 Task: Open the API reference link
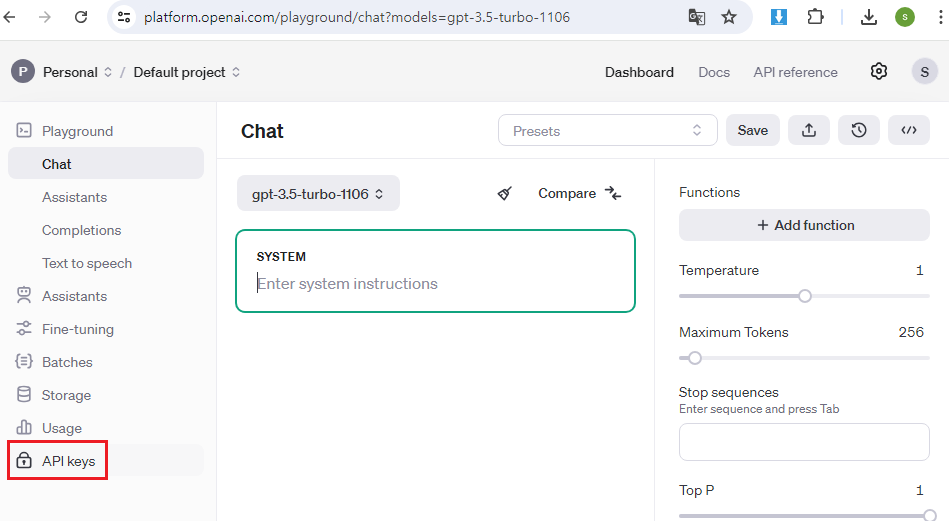point(795,72)
